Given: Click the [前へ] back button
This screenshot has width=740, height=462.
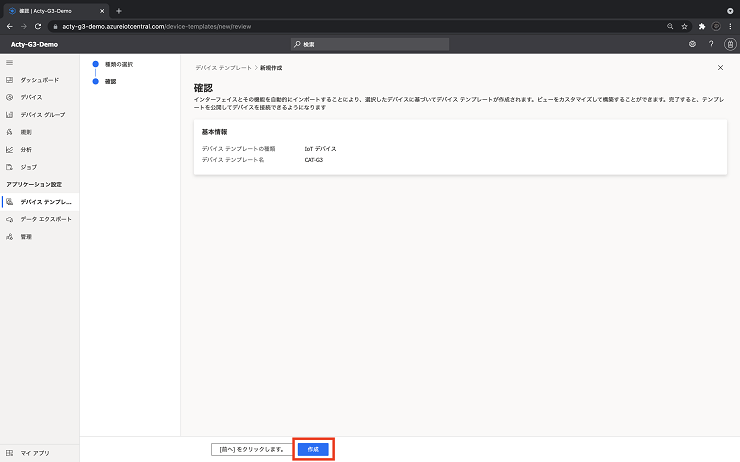Looking at the screenshot, I should tap(251, 449).
